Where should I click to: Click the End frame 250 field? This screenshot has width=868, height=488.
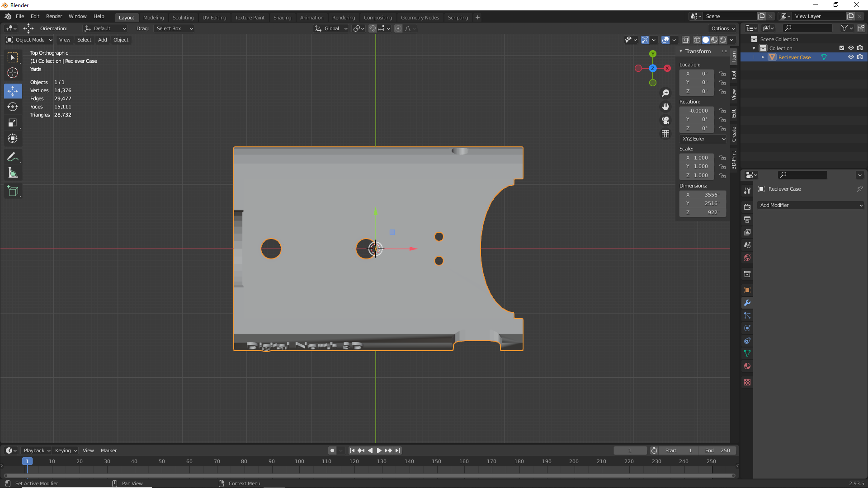717,450
